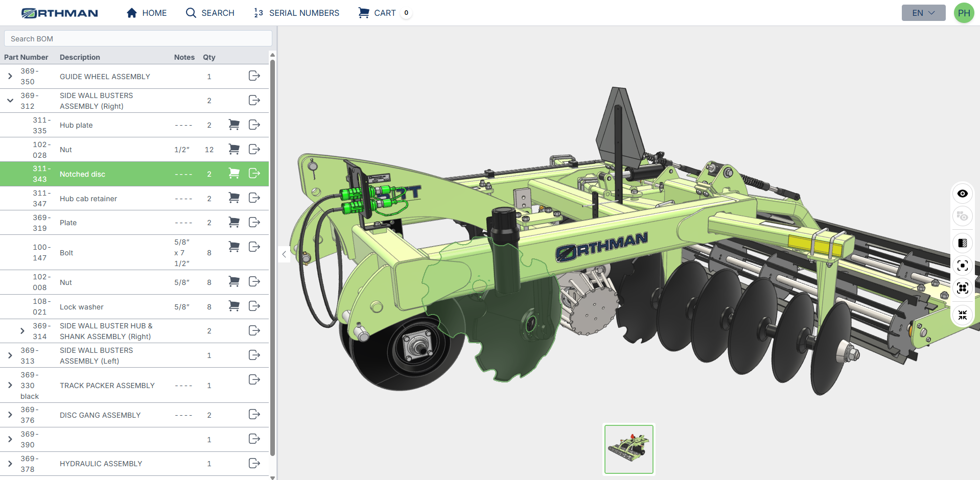Open the HOME page link

147,13
